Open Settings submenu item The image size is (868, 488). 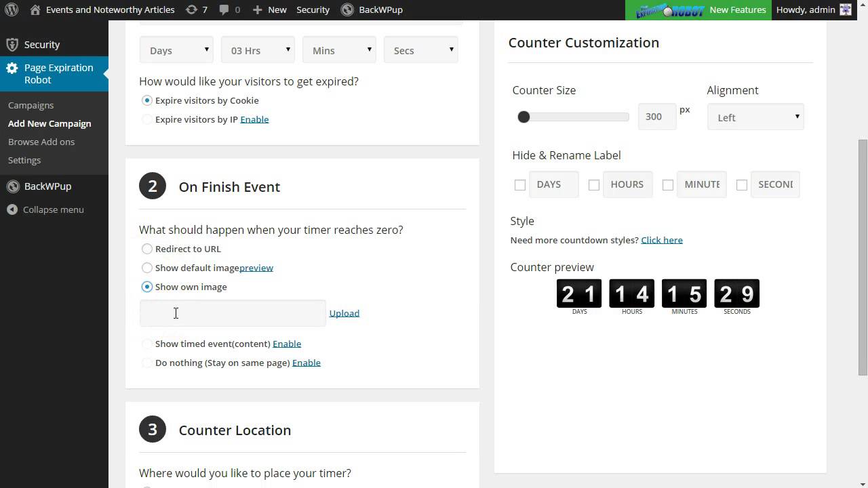click(x=24, y=160)
